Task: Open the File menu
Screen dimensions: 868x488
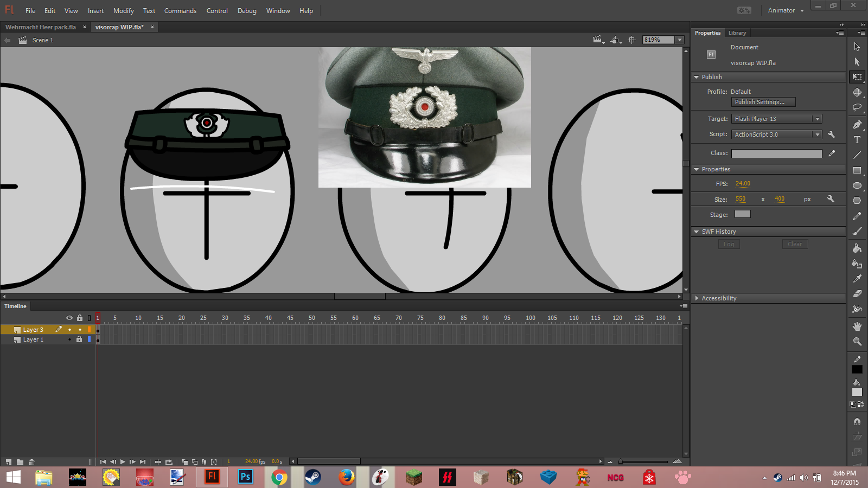Action: (x=30, y=11)
